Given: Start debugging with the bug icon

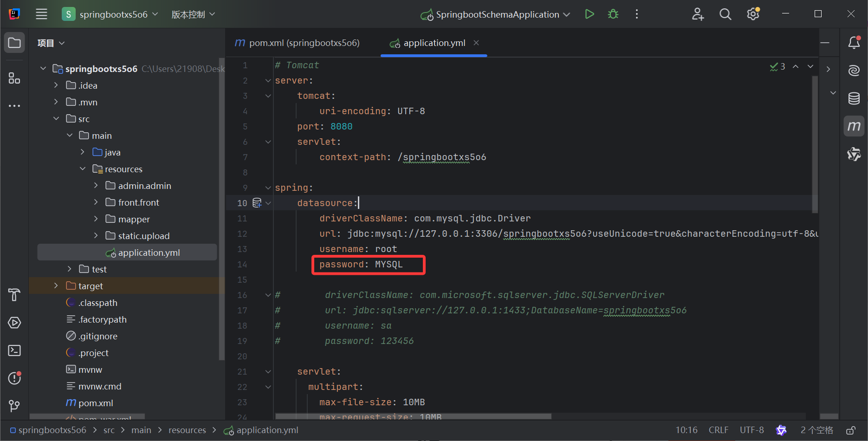Looking at the screenshot, I should pyautogui.click(x=613, y=14).
